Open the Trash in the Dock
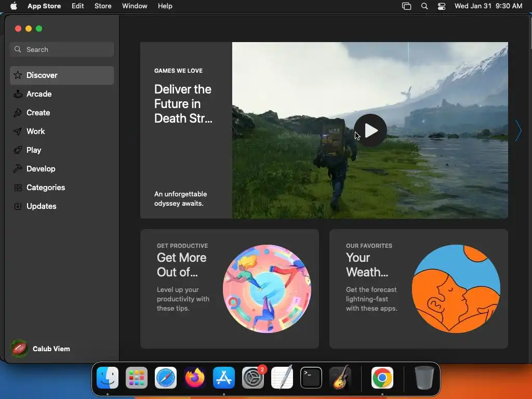 coord(424,378)
